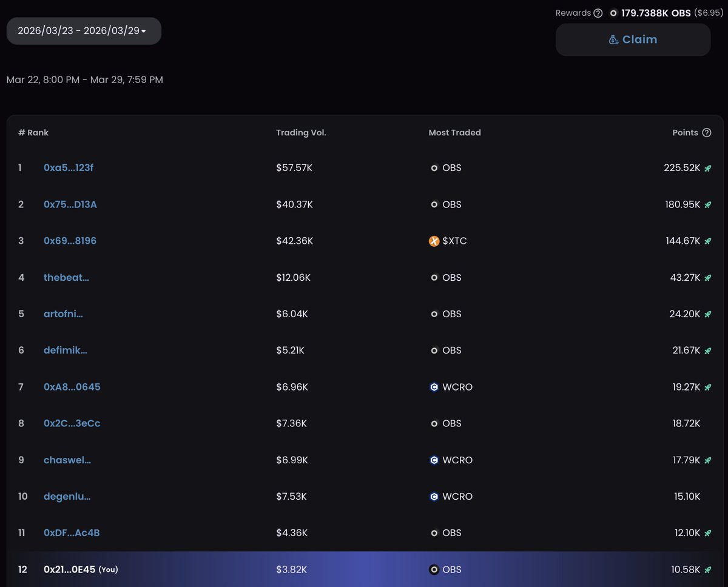Click the $6.04K trading volume value
This screenshot has height=587, width=728.
pos(292,314)
